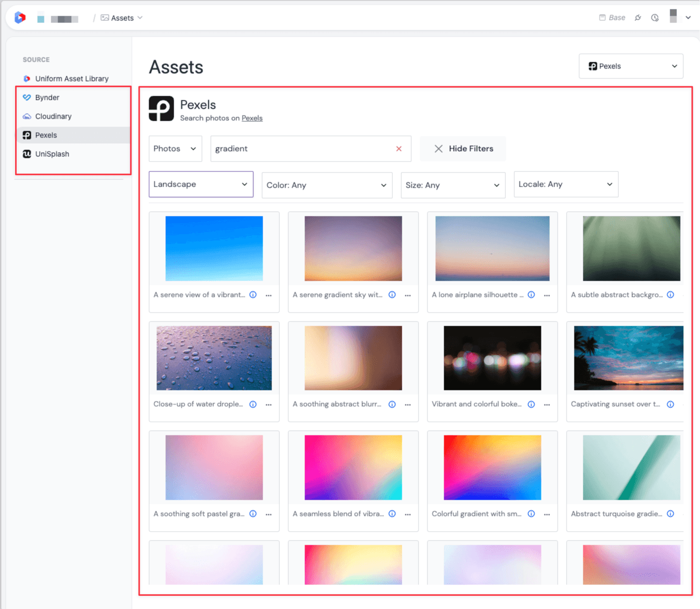Open more options for 'A lone airplane silhouette'
Viewport: 700px width, 609px height.
[x=547, y=295]
